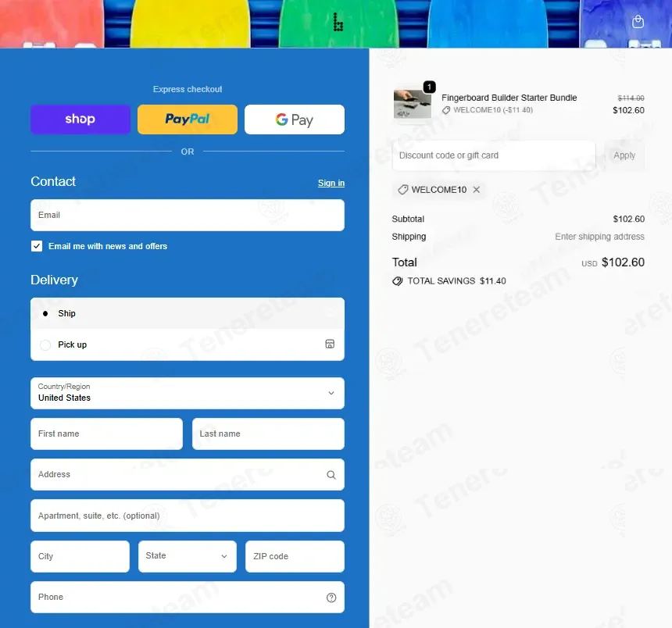Focus the ZIP code field
Viewport: 672px width, 628px height.
pos(295,556)
